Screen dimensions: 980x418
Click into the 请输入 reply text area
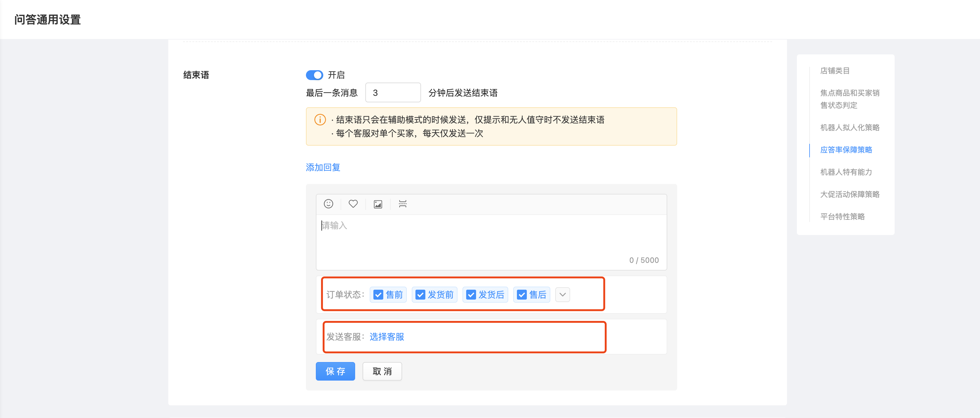tap(491, 242)
